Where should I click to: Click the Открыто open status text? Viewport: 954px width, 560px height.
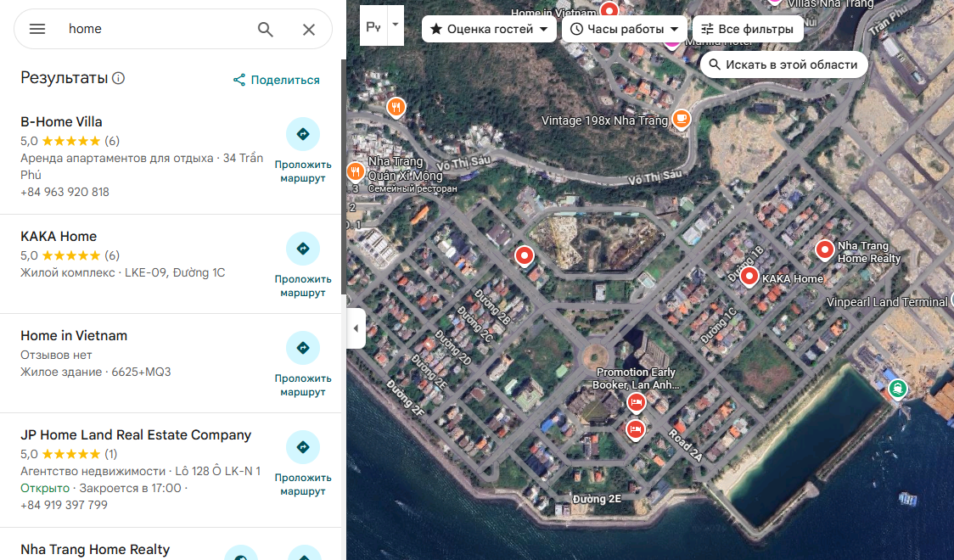[x=45, y=488]
